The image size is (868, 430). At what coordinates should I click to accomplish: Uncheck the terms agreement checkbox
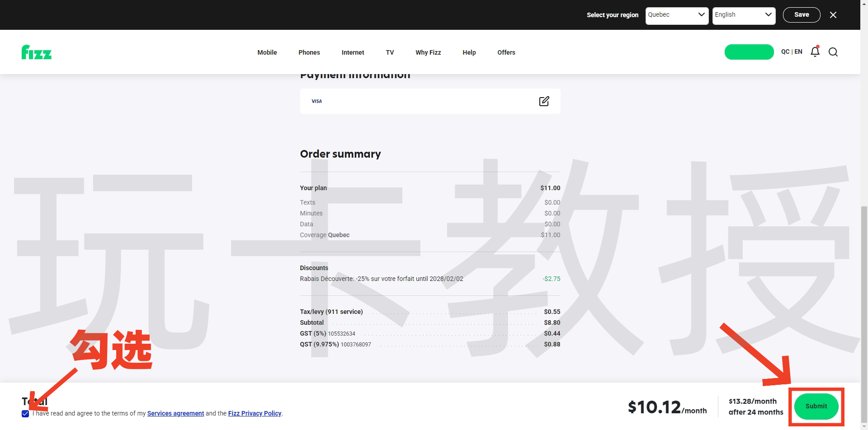pos(26,413)
